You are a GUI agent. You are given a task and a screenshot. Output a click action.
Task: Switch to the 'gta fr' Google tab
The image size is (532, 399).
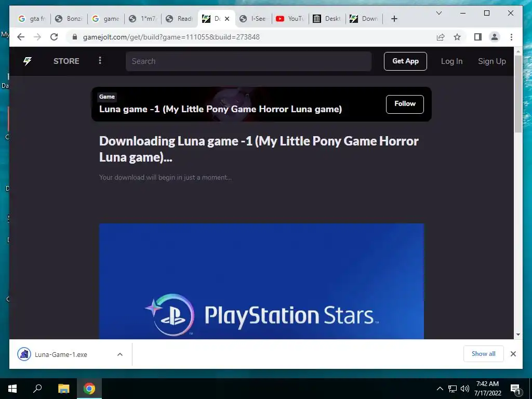pos(32,19)
